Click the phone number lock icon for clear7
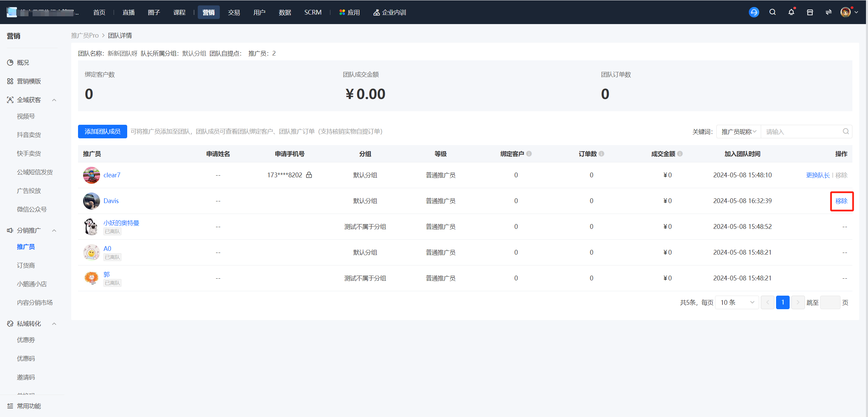 309,175
